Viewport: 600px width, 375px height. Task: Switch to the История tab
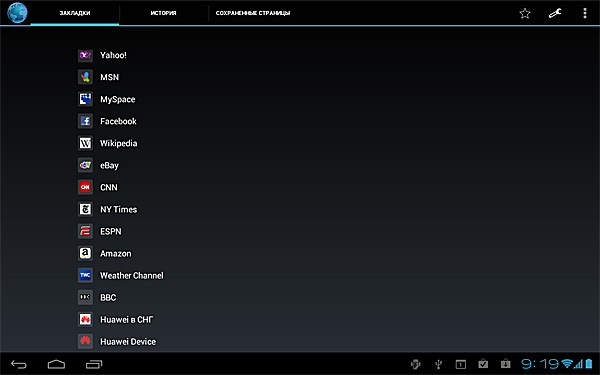coord(163,13)
